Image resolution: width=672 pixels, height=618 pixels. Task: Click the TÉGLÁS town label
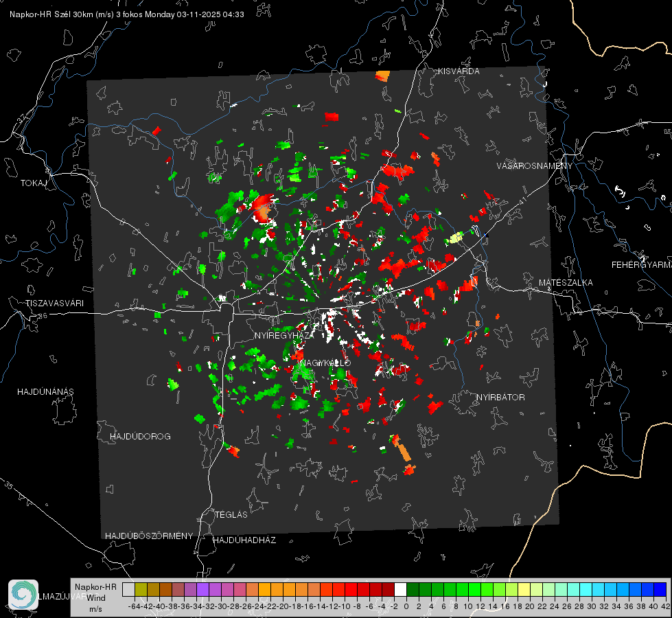(x=231, y=514)
